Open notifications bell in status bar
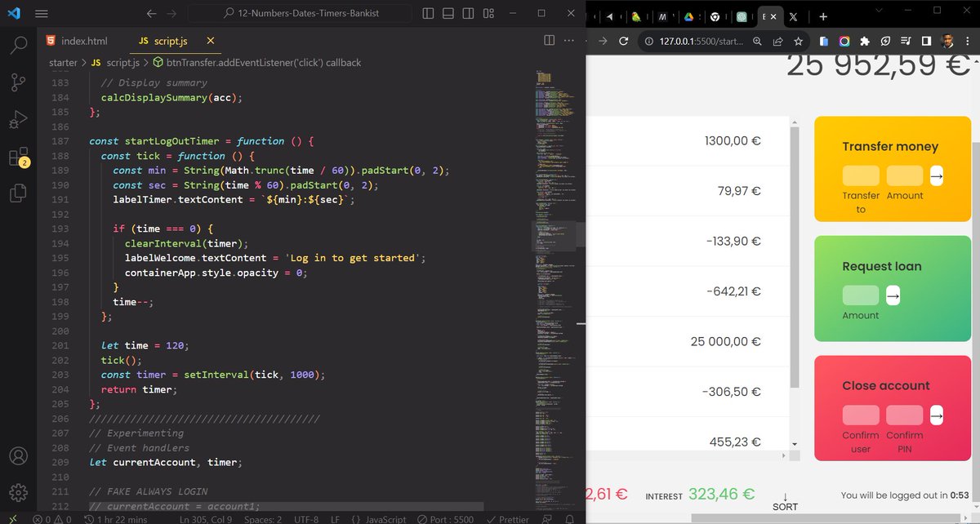980x524 pixels. point(569,518)
